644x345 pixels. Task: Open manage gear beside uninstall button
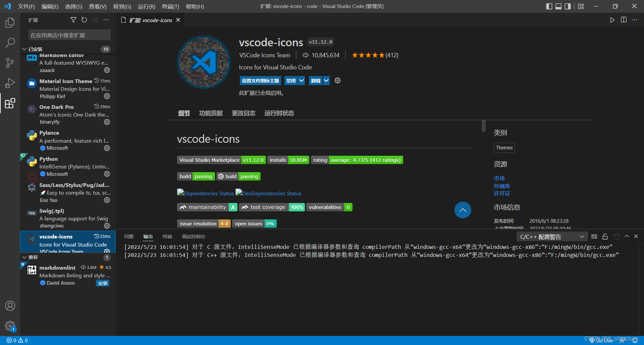[x=337, y=80]
